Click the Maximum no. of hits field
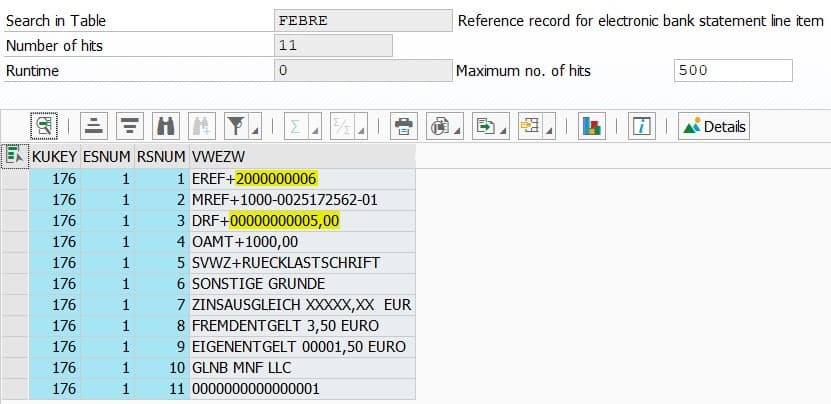 733,71
